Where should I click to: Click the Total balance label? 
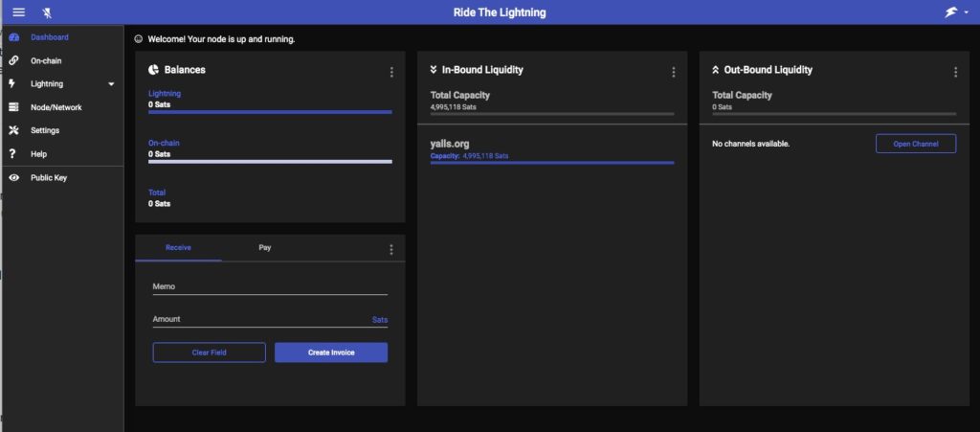(x=157, y=193)
